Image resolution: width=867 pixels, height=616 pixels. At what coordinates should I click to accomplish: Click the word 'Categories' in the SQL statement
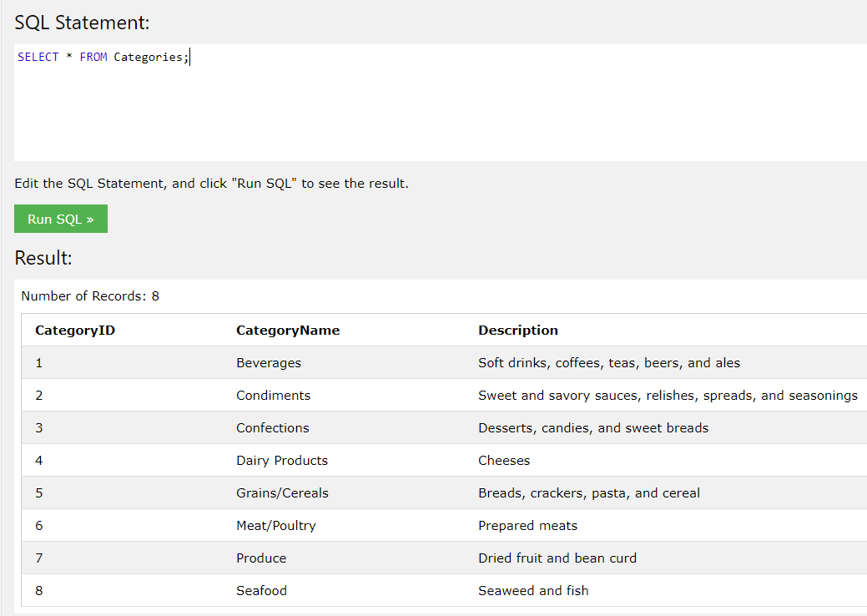[x=149, y=57]
